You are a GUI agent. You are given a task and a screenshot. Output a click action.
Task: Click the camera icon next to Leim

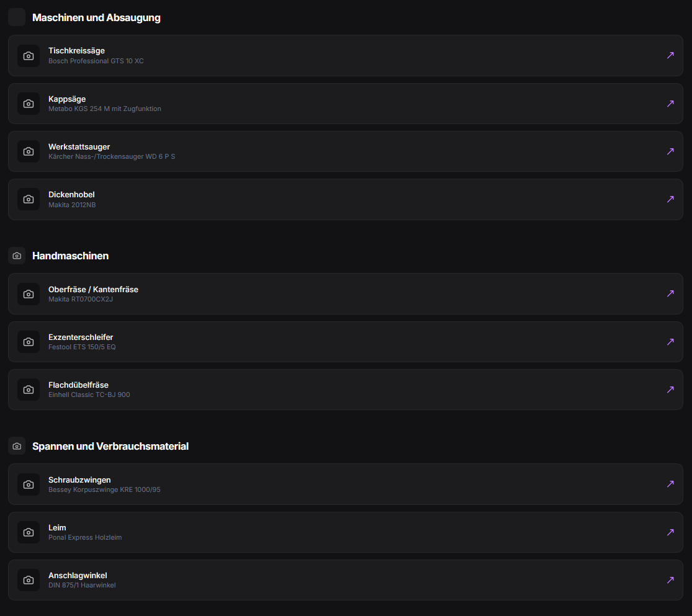pos(29,532)
